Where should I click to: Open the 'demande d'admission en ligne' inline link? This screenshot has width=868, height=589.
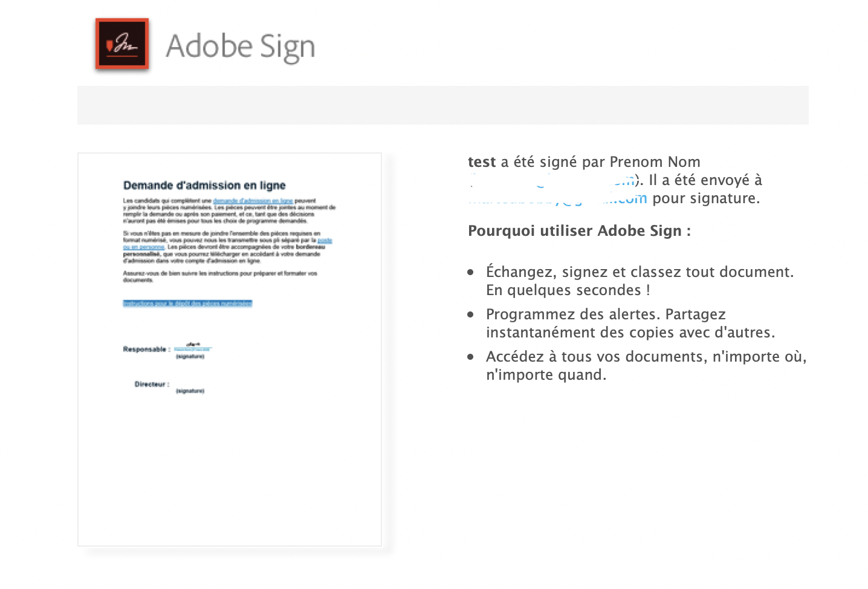pyautogui.click(x=253, y=201)
